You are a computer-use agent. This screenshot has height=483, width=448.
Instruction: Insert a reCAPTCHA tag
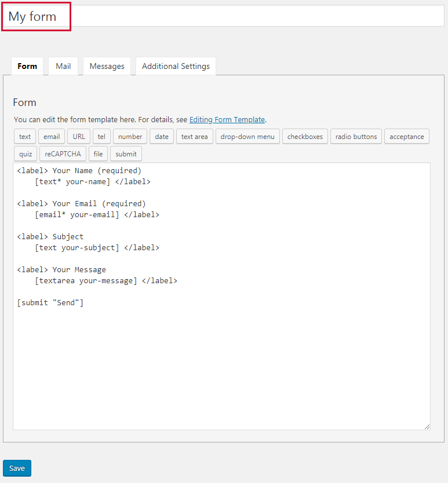point(63,154)
